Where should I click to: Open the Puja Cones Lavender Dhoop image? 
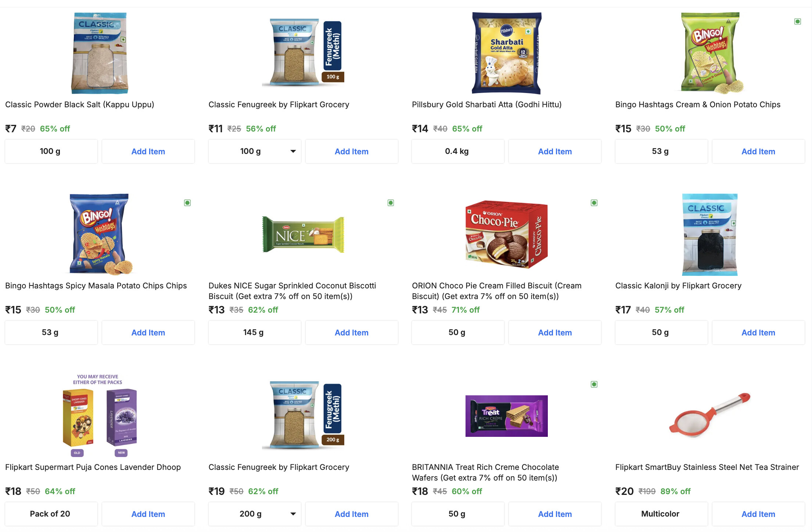coord(100,415)
